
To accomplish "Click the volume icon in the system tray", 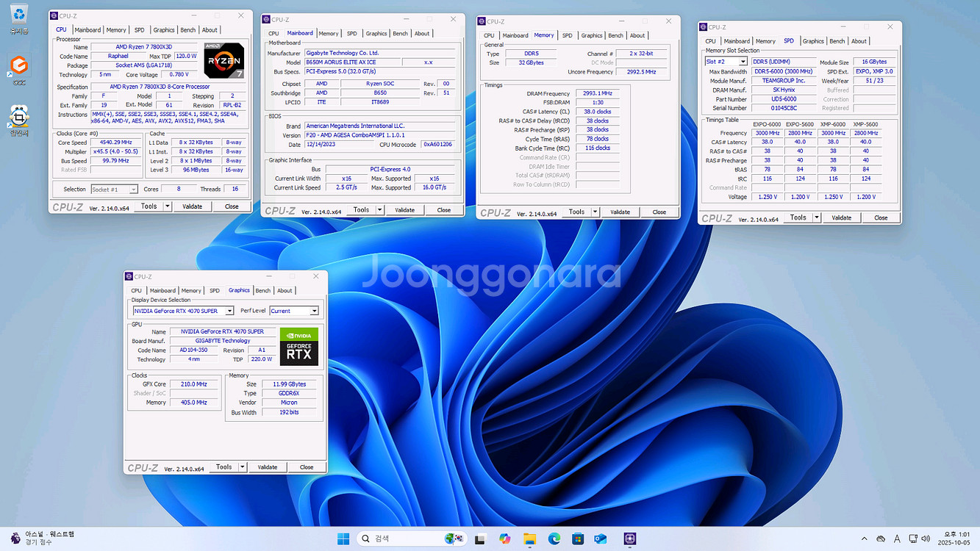I will 925,539.
